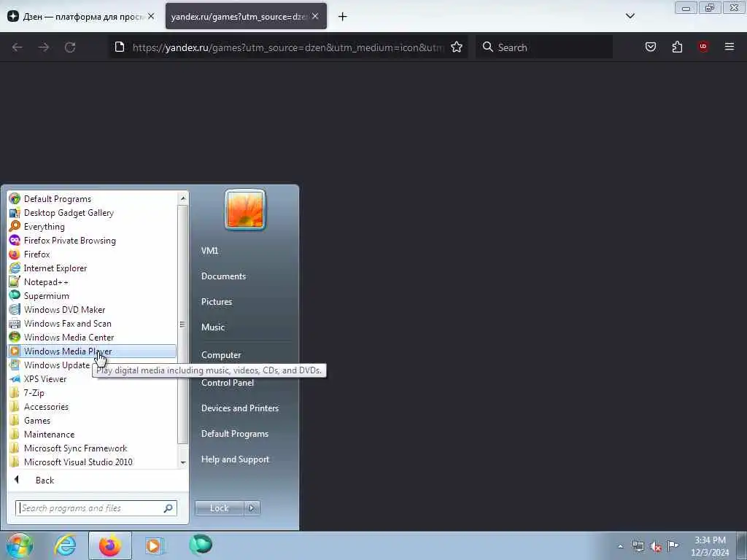Image resolution: width=747 pixels, height=560 pixels.
Task: Launch Firefox from the Start menu list
Action: pos(93,254)
